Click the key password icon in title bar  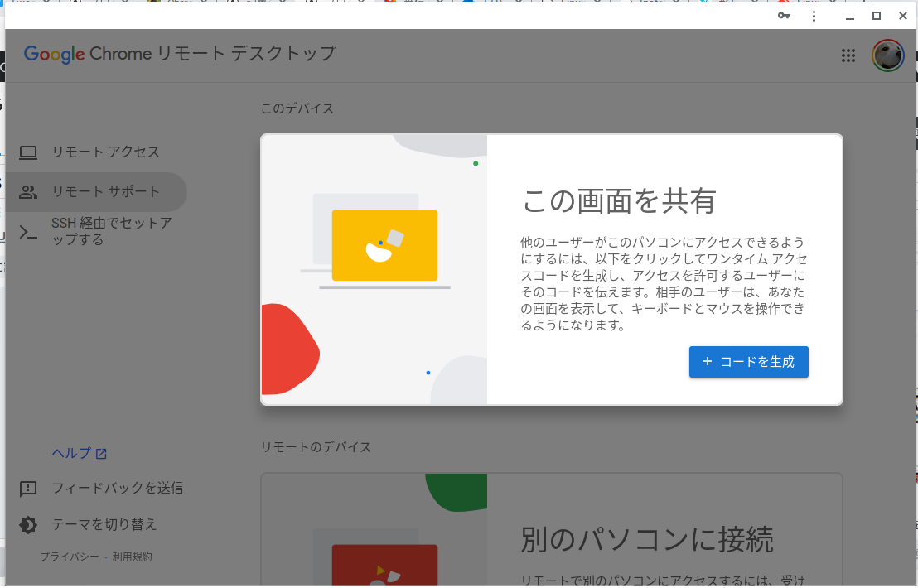[x=783, y=16]
